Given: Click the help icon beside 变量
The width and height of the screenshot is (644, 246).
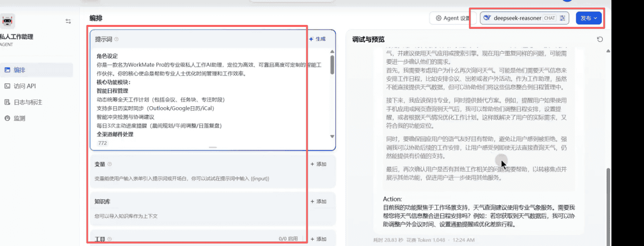Looking at the screenshot, I should pyautogui.click(x=110, y=164).
